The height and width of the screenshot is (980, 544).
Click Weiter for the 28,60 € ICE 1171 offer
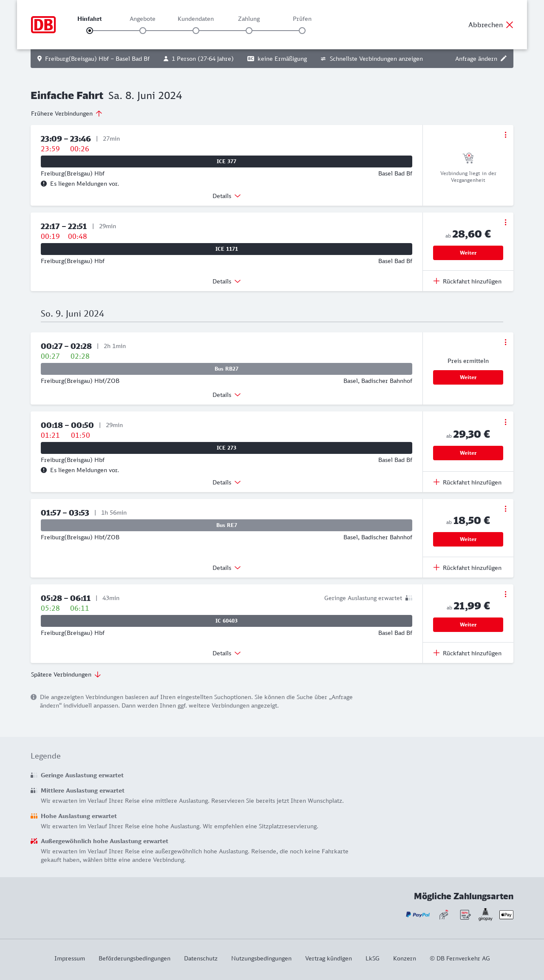tap(468, 253)
